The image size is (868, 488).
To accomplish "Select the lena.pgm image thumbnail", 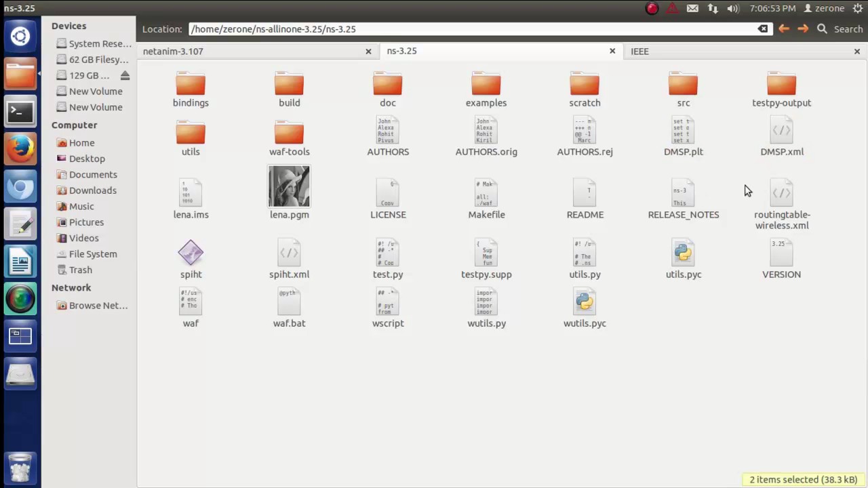I will coord(289,186).
